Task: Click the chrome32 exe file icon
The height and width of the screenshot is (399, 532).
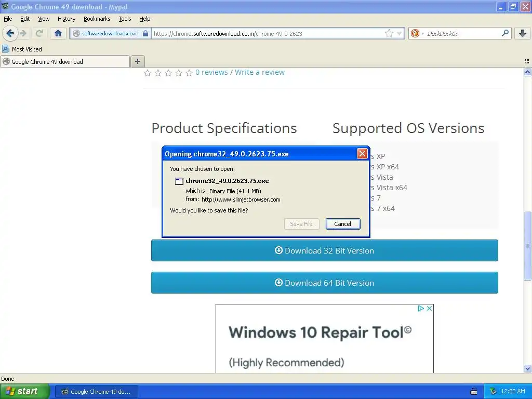Action: tap(179, 181)
